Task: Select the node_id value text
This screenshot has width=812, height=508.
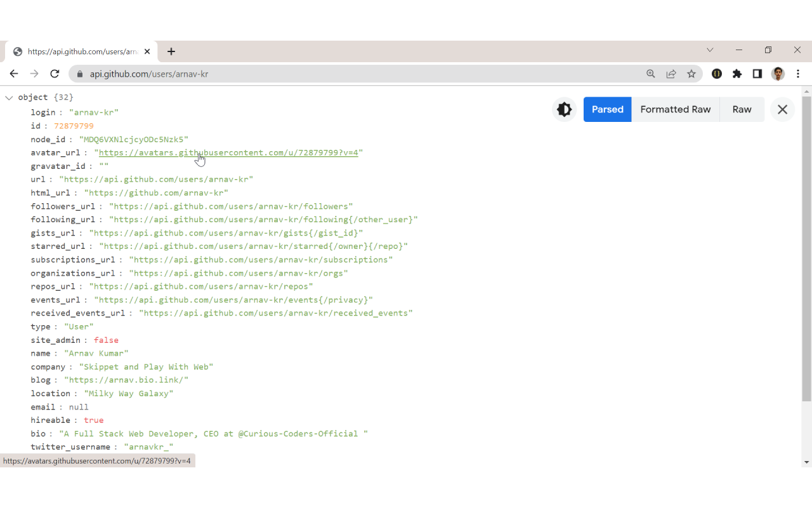Action: click(134, 139)
